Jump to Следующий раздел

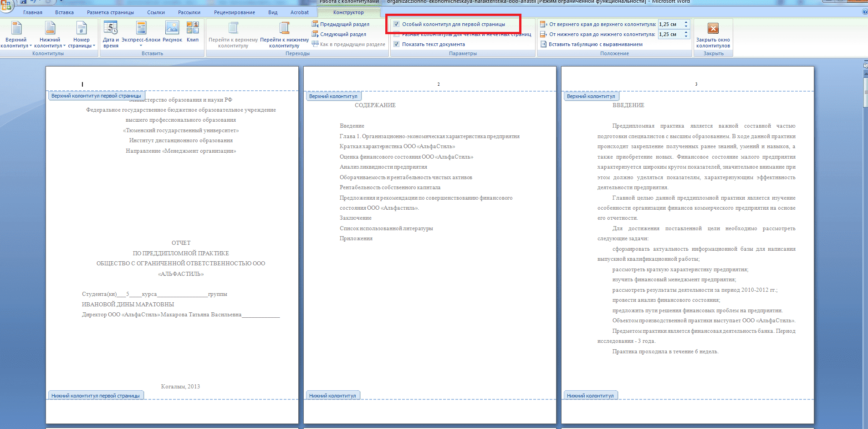339,34
